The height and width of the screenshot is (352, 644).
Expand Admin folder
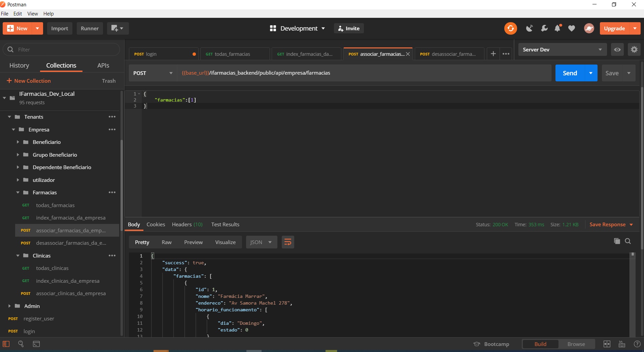[x=9, y=306]
